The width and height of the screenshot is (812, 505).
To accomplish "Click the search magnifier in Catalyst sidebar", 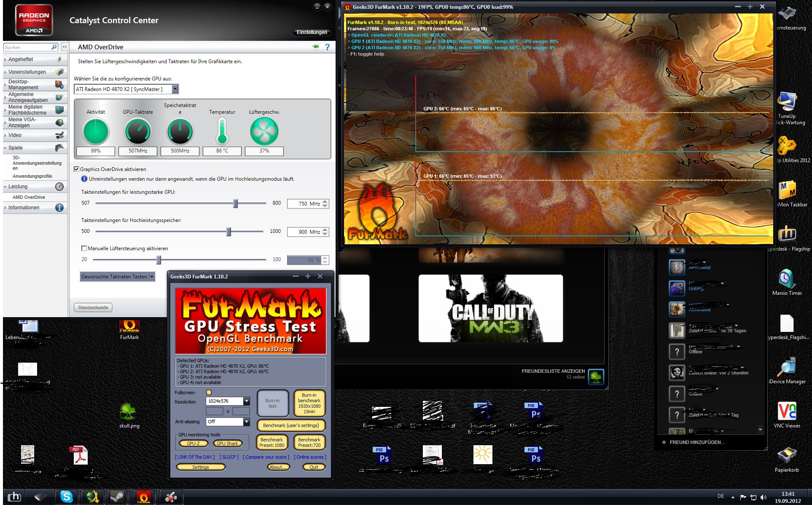I will tap(54, 47).
